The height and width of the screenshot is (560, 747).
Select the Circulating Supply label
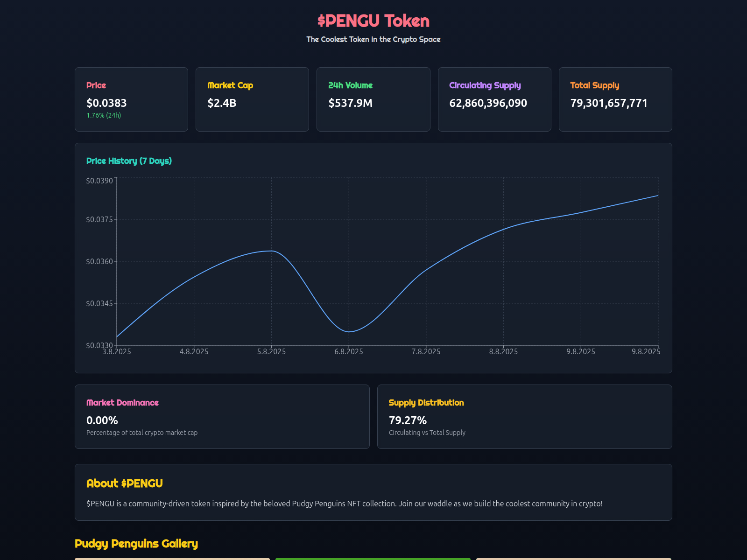point(485,85)
